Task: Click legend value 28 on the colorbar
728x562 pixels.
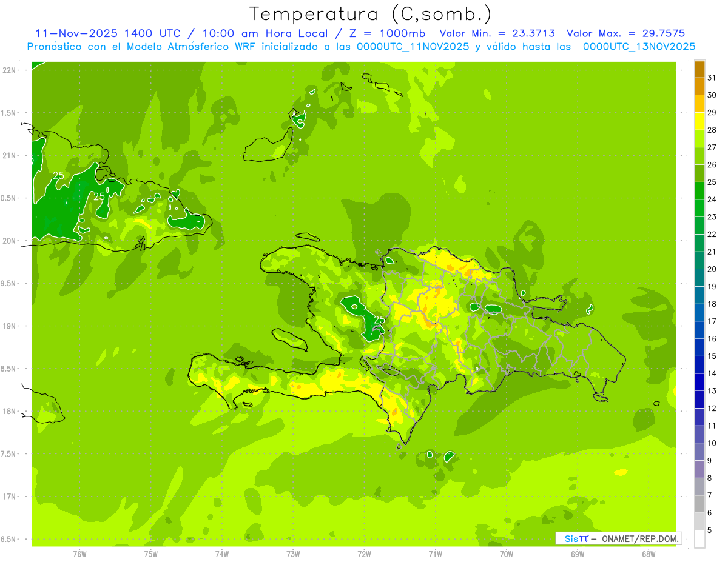Action: [x=712, y=130]
